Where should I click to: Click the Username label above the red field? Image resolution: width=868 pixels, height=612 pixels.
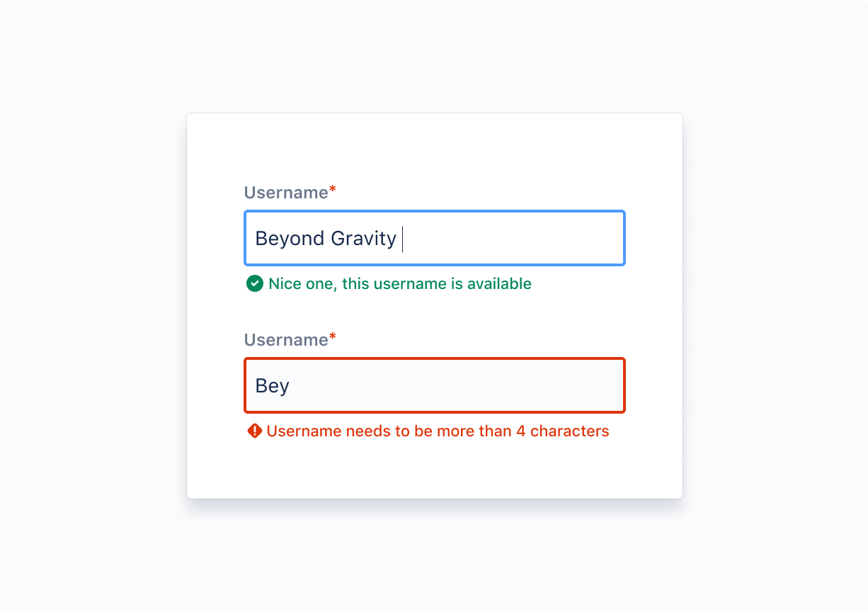click(286, 340)
